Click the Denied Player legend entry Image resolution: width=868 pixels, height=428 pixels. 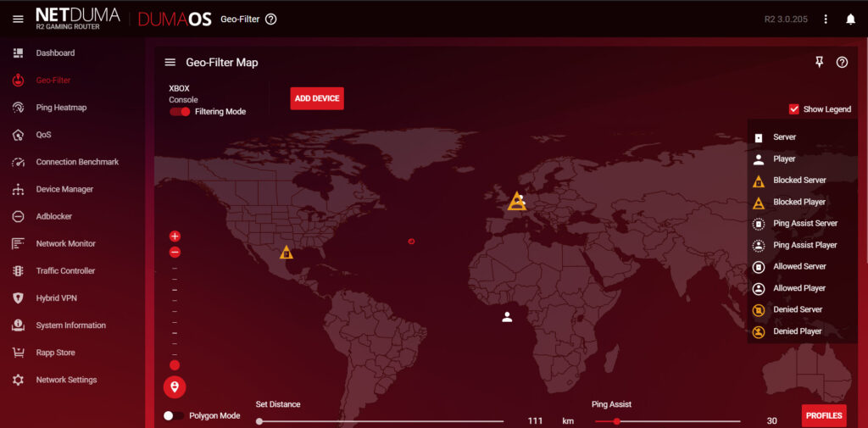pyautogui.click(x=798, y=331)
